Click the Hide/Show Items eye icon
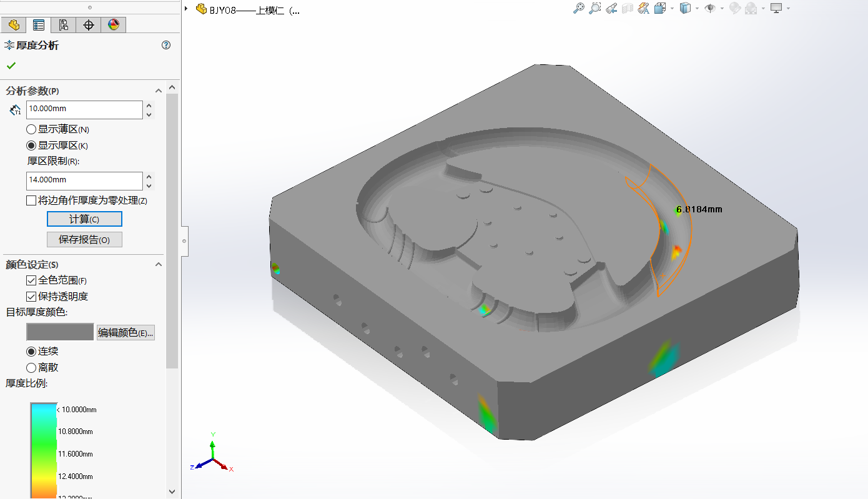This screenshot has width=868, height=499. 710,8
